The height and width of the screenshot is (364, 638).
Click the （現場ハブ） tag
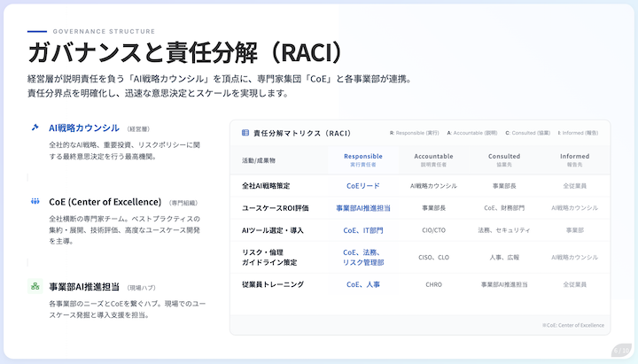(x=141, y=288)
